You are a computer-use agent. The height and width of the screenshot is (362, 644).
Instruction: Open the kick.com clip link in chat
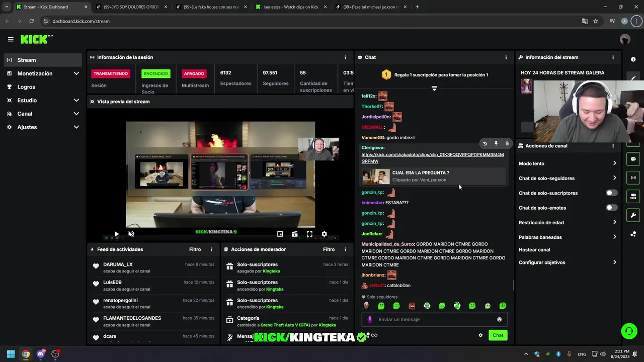432,158
